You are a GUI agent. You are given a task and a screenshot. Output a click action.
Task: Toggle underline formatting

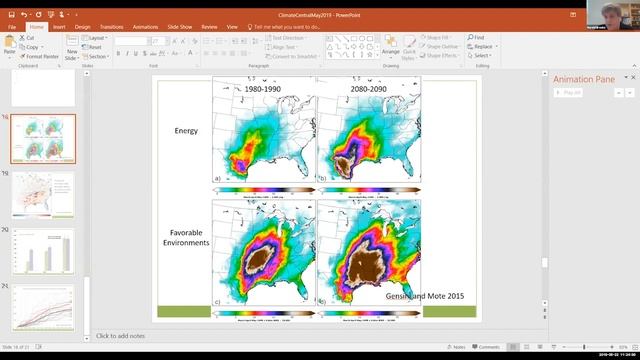pyautogui.click(x=136, y=53)
